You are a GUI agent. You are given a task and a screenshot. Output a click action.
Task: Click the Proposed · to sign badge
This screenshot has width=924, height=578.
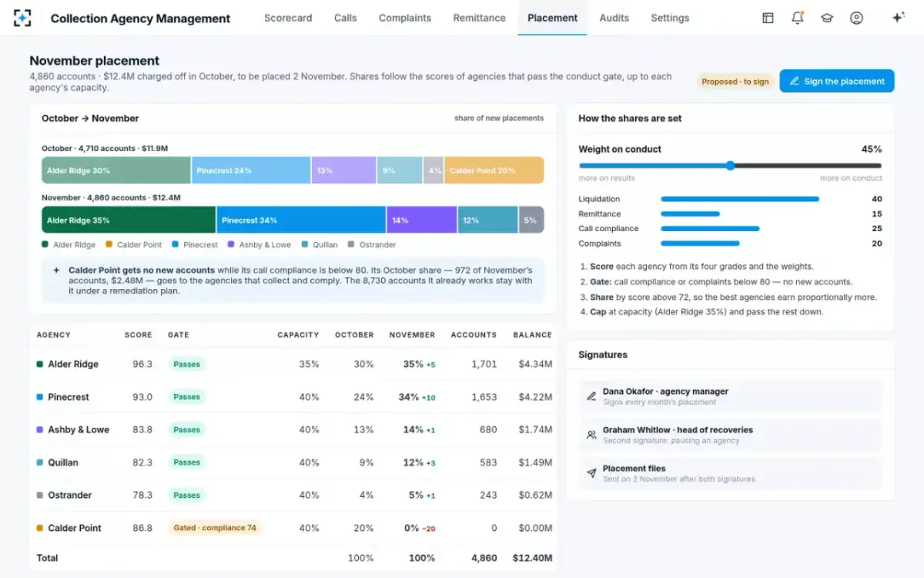[x=735, y=81]
